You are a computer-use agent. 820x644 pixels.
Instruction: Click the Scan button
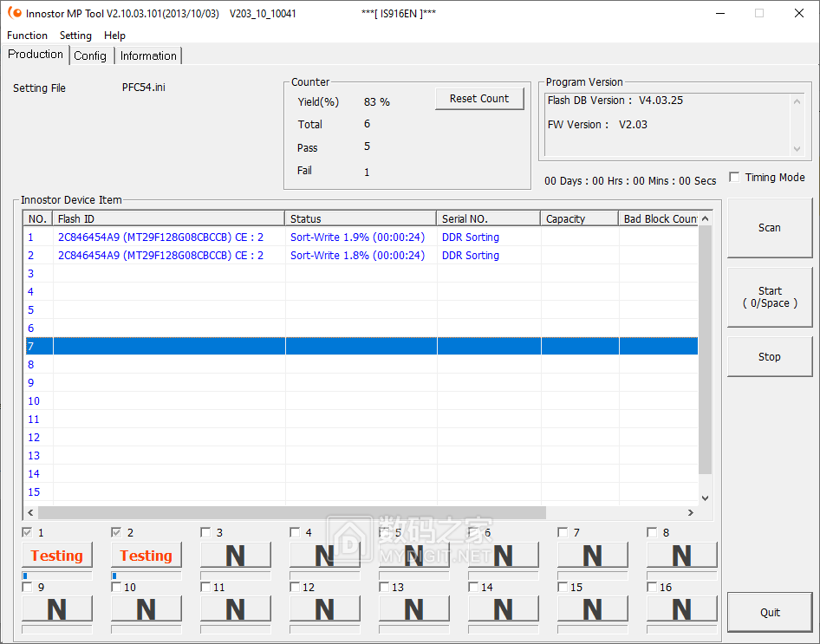point(769,228)
